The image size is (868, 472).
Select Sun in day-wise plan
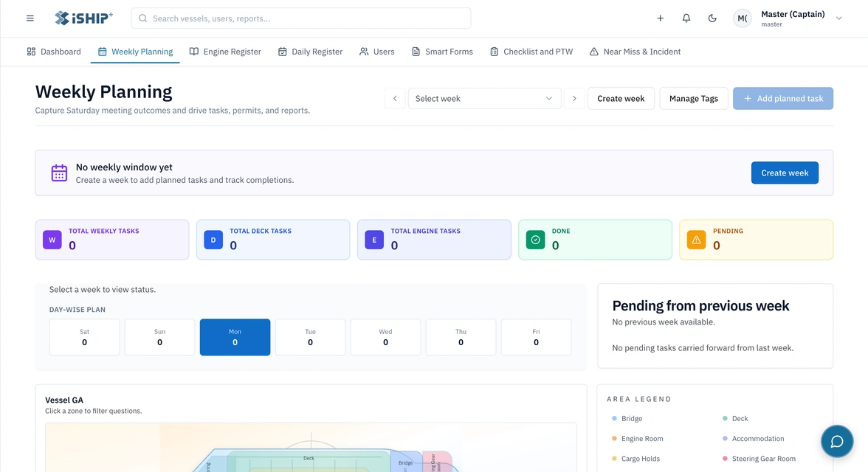[x=159, y=337]
